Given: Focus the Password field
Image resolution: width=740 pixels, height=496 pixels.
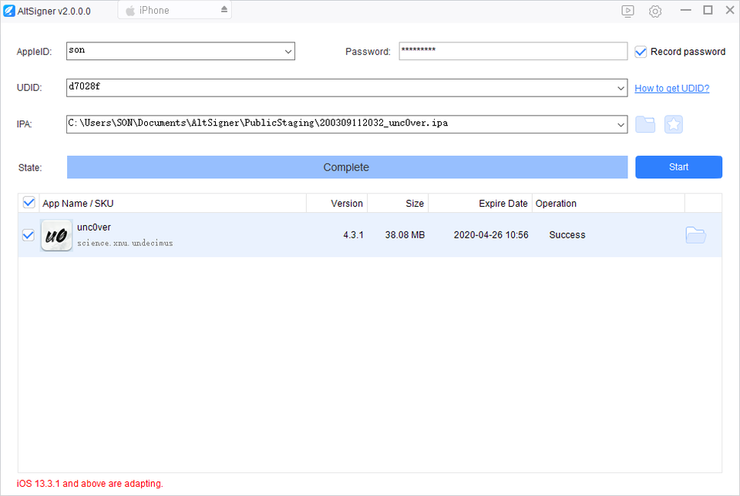Looking at the screenshot, I should [513, 51].
